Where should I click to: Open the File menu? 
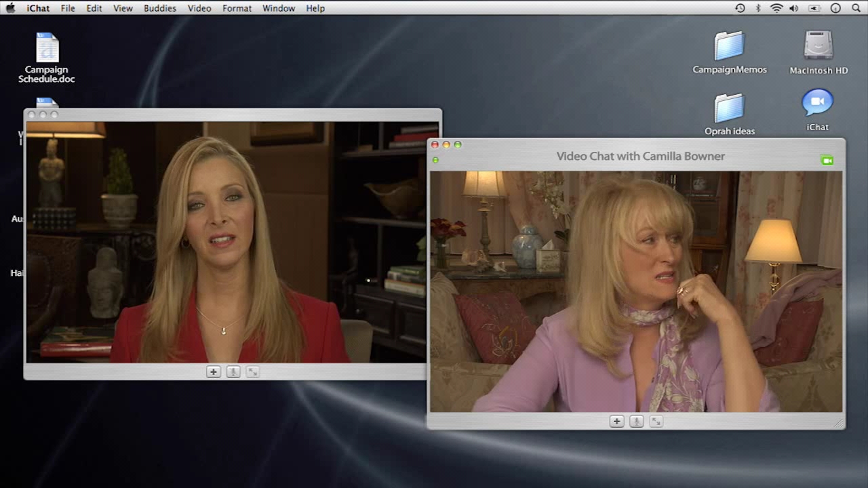point(68,8)
